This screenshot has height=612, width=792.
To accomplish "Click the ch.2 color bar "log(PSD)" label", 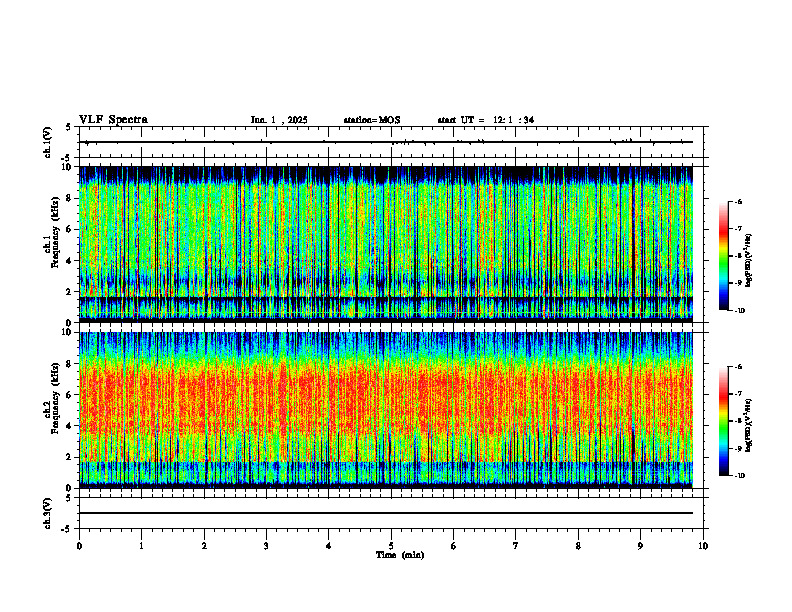I will tap(749, 426).
